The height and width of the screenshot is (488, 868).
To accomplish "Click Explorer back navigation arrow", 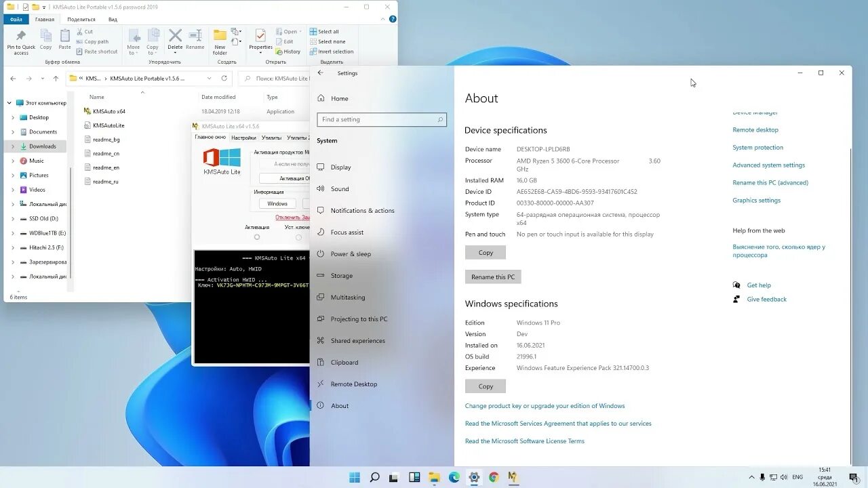I will 13,79.
